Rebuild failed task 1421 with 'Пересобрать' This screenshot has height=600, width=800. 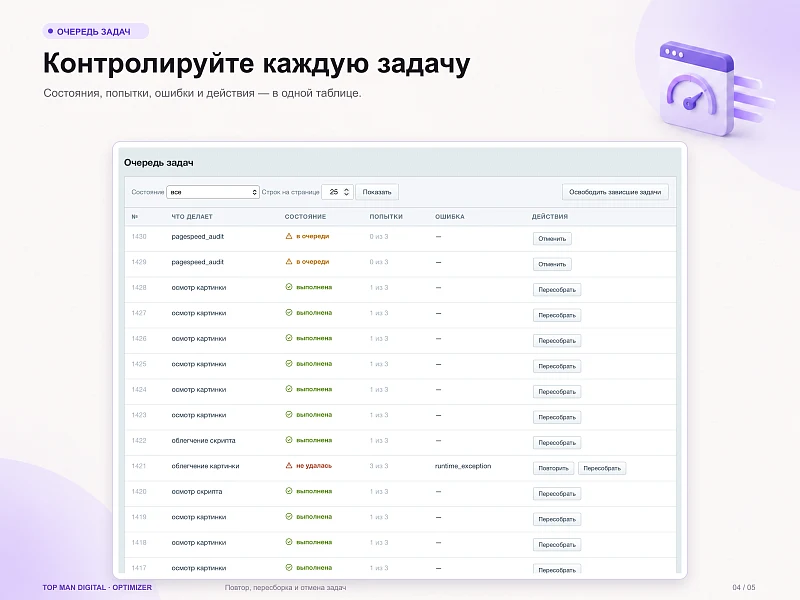[602, 468]
